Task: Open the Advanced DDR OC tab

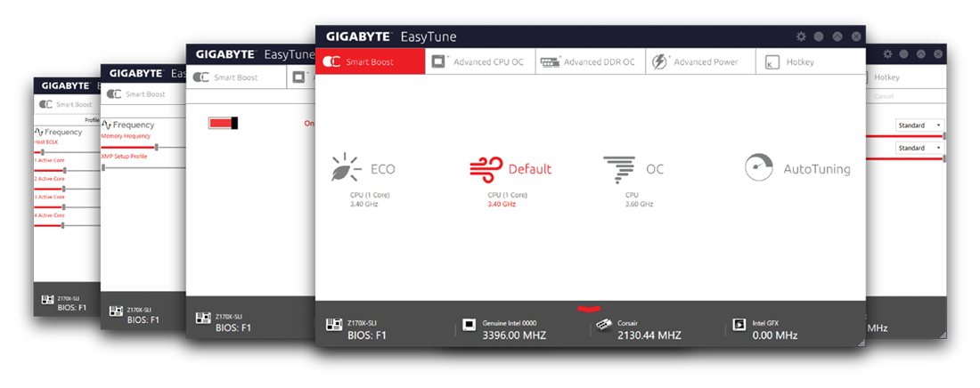Action: [x=590, y=61]
